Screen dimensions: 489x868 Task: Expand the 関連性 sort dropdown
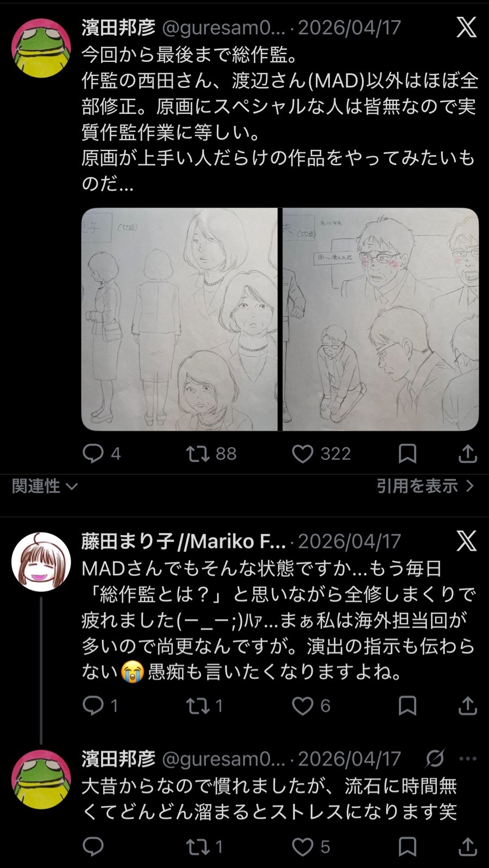[x=45, y=486]
